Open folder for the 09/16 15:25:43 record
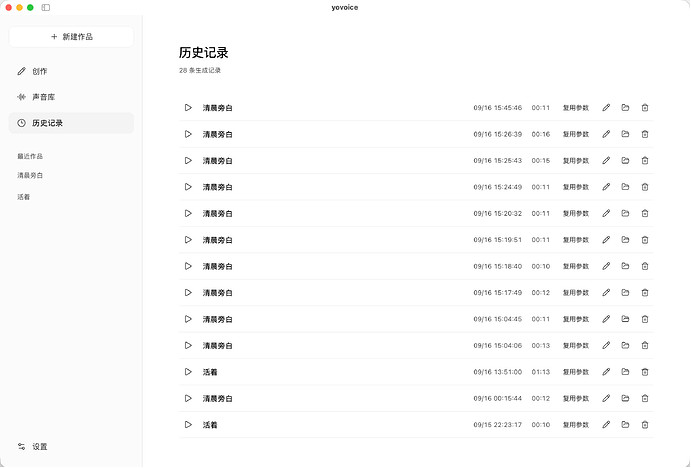 click(x=625, y=160)
